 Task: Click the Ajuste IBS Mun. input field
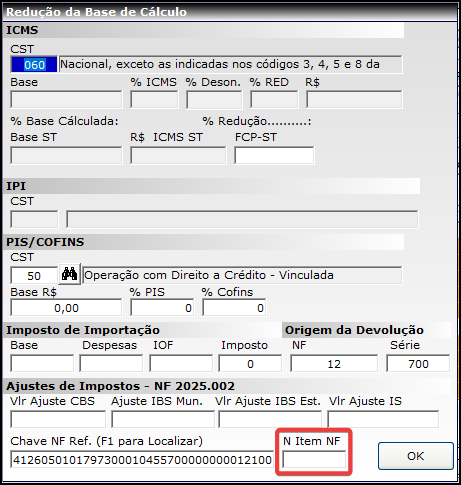pyautogui.click(x=163, y=419)
